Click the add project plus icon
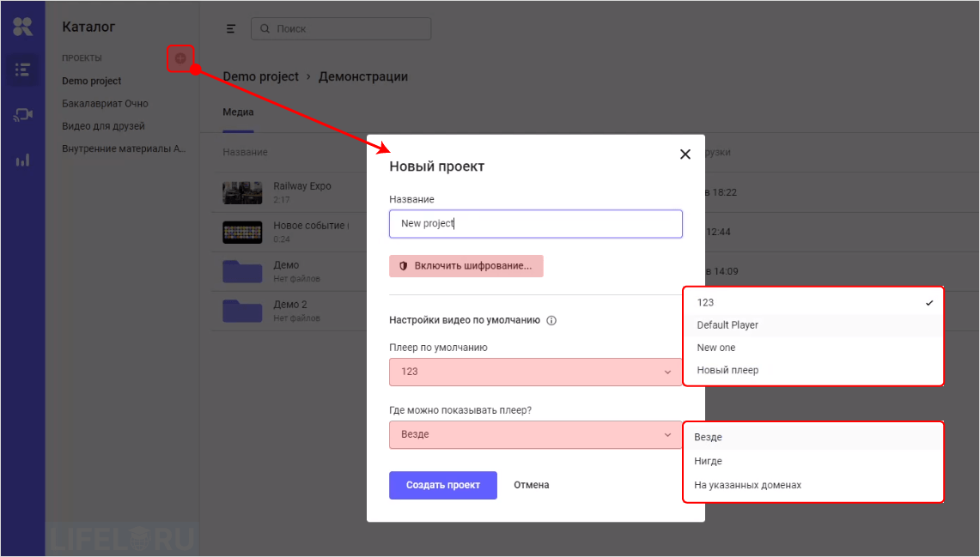The height and width of the screenshot is (557, 980). (180, 58)
